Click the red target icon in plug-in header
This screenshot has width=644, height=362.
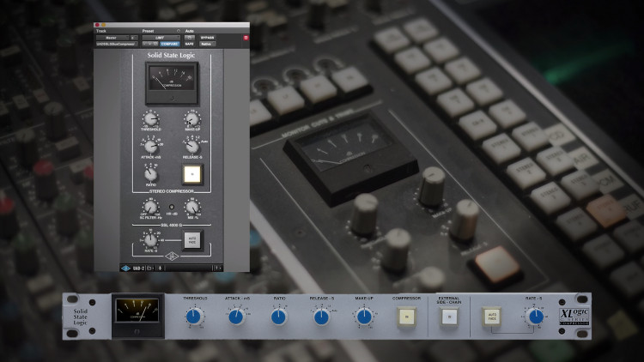coord(246,38)
